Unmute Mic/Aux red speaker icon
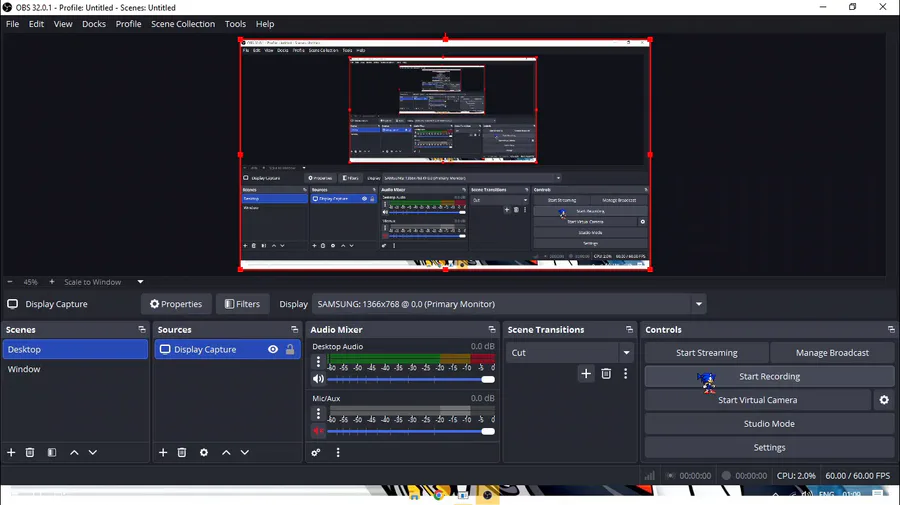Screen dimensions: 900x505 click(318, 431)
